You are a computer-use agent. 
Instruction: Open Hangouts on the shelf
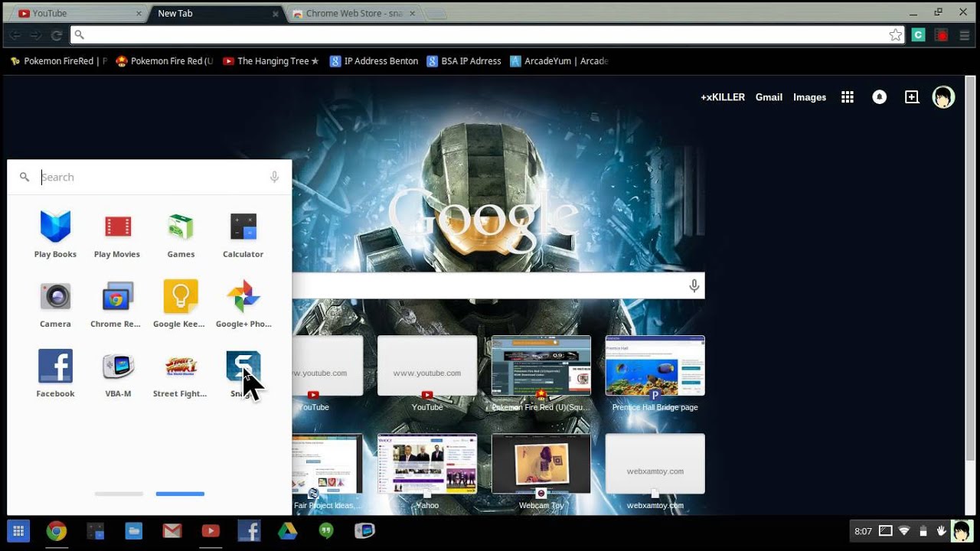tap(326, 530)
